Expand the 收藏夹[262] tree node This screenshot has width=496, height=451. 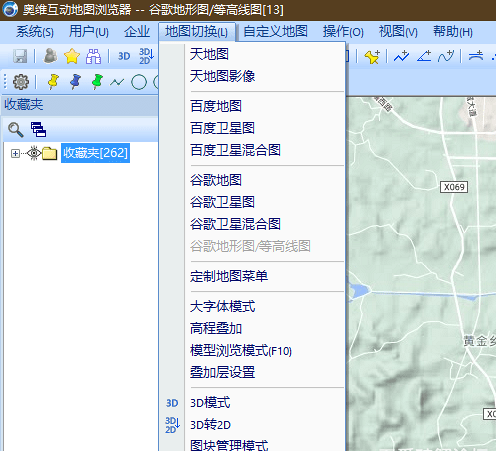[x=15, y=153]
